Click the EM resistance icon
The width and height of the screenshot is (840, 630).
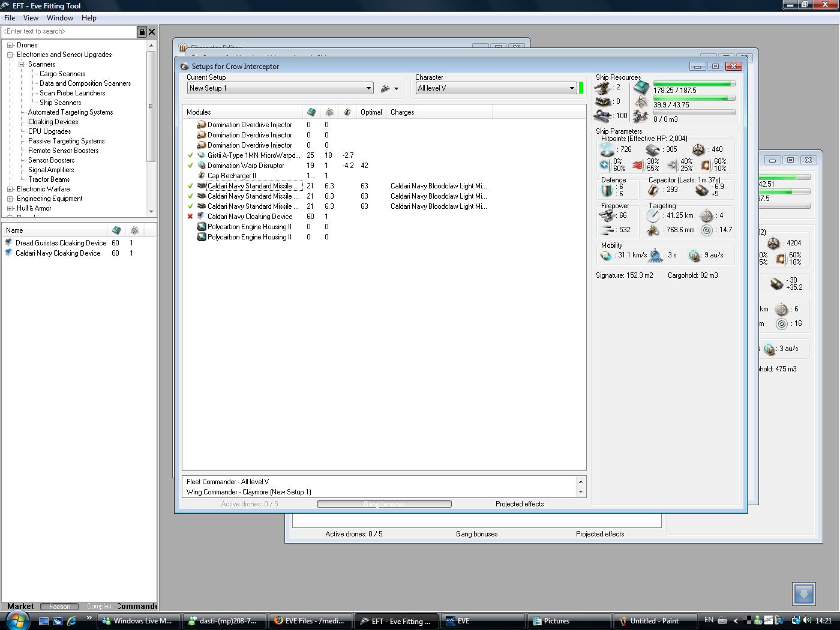click(x=605, y=165)
